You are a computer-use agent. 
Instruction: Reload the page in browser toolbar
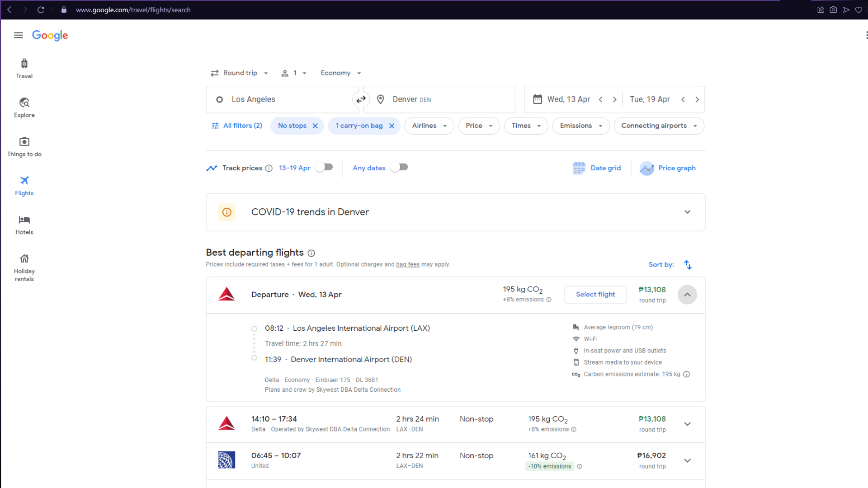(x=41, y=10)
